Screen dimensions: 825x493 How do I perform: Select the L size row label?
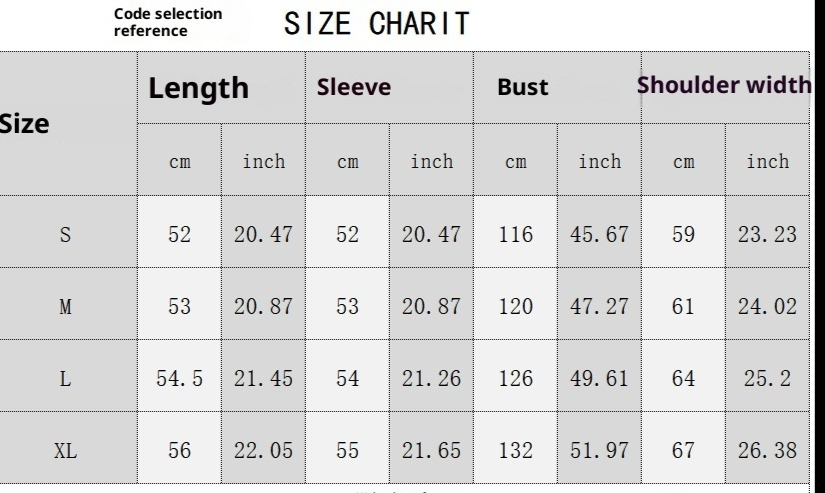click(x=65, y=377)
